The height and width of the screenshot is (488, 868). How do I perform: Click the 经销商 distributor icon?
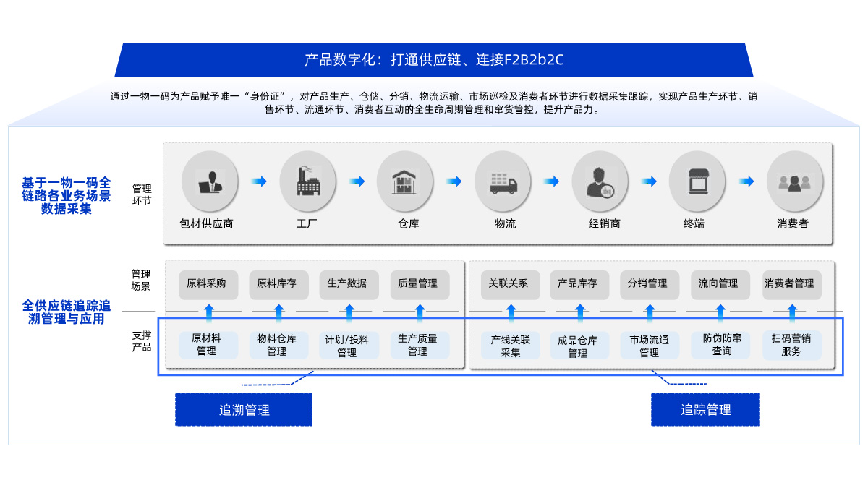coord(600,181)
